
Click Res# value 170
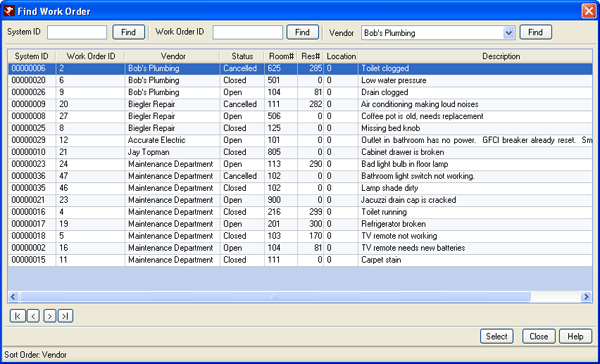pos(310,236)
